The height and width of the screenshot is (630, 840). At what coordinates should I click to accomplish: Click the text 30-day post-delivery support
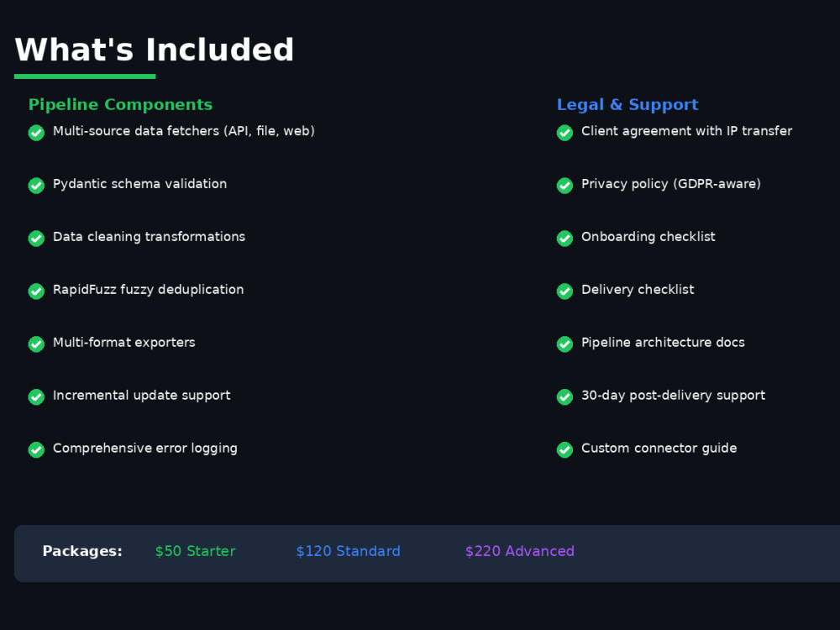coord(674,396)
